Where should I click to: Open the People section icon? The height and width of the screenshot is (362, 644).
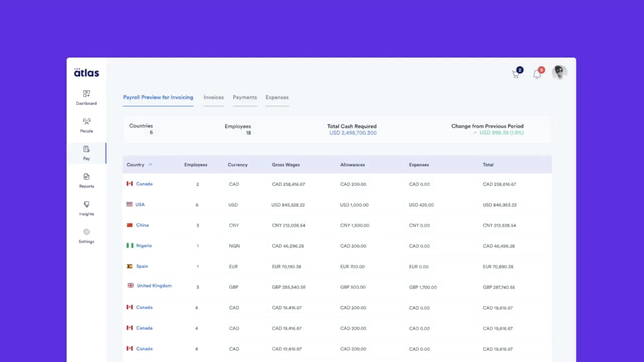86,121
